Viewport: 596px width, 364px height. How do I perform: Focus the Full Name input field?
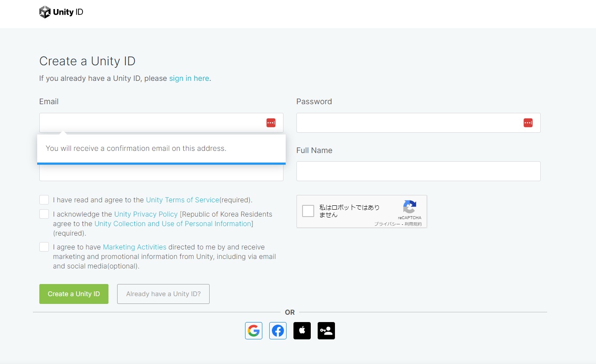coord(418,171)
